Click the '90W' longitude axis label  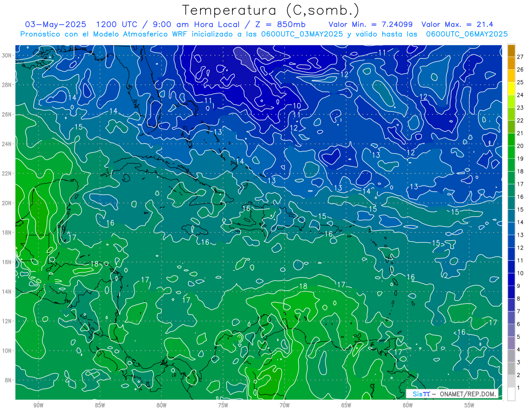point(38,405)
